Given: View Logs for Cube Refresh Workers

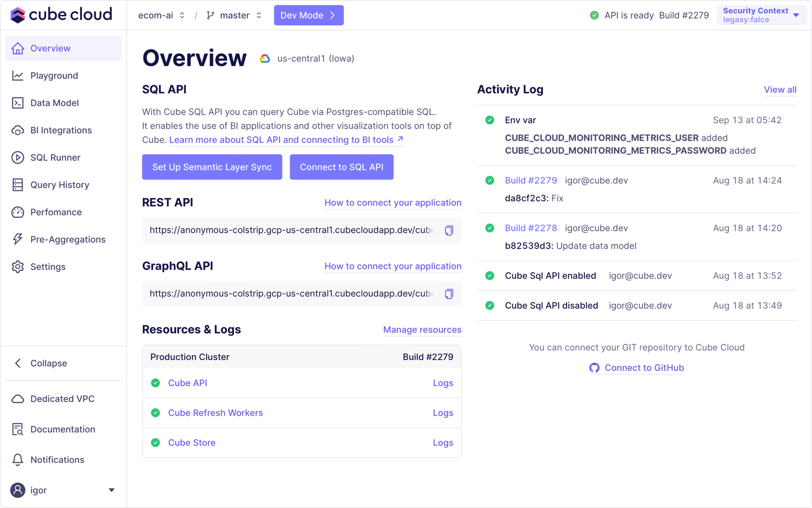Looking at the screenshot, I should 443,413.
